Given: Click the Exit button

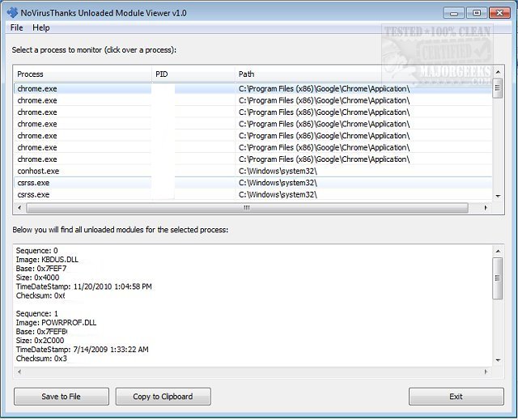Looking at the screenshot, I should [456, 397].
